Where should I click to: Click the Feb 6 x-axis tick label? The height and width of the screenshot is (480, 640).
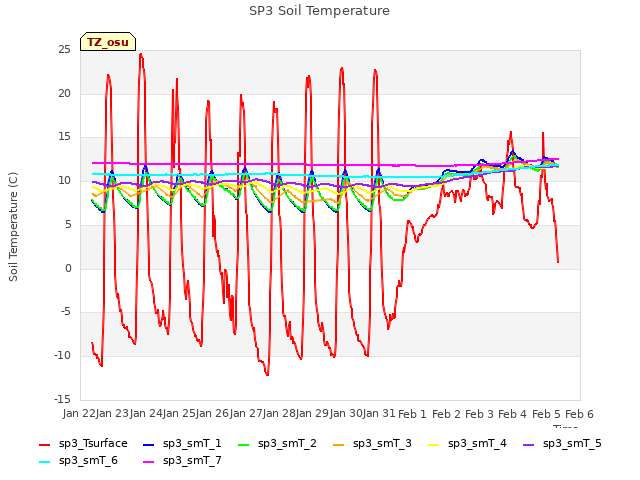(x=579, y=414)
